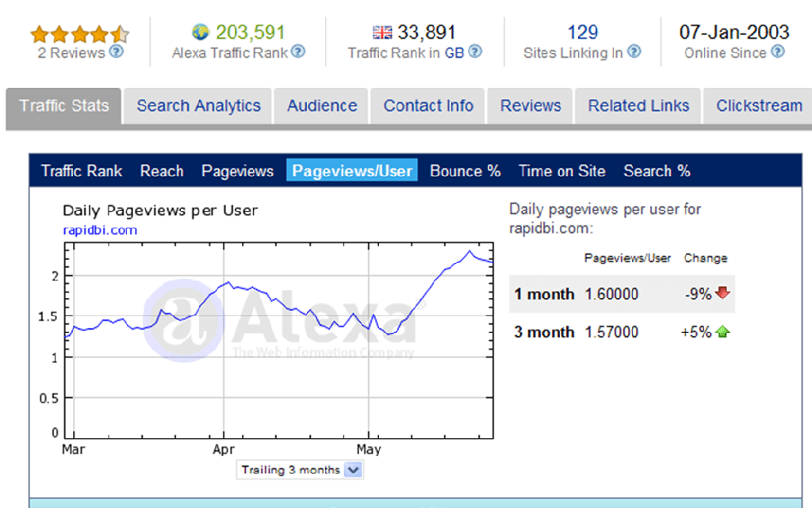The height and width of the screenshot is (508, 812).
Task: Click the globe icon by 203,591
Action: click(x=201, y=32)
